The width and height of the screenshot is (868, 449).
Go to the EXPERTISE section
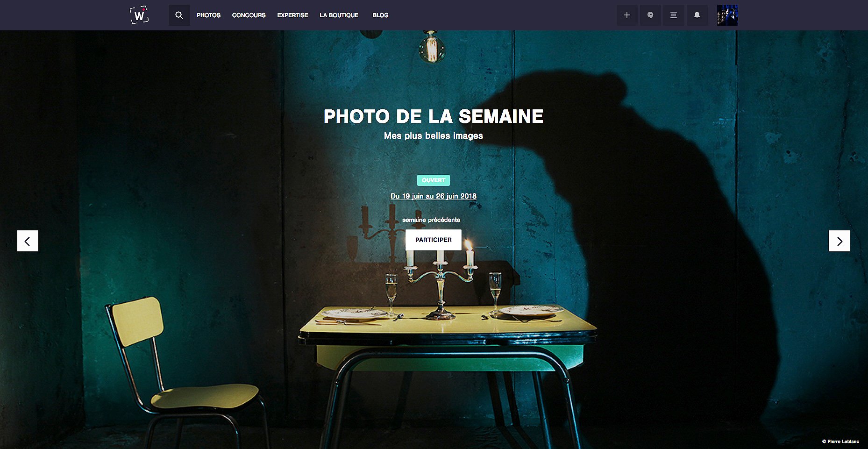(x=292, y=15)
